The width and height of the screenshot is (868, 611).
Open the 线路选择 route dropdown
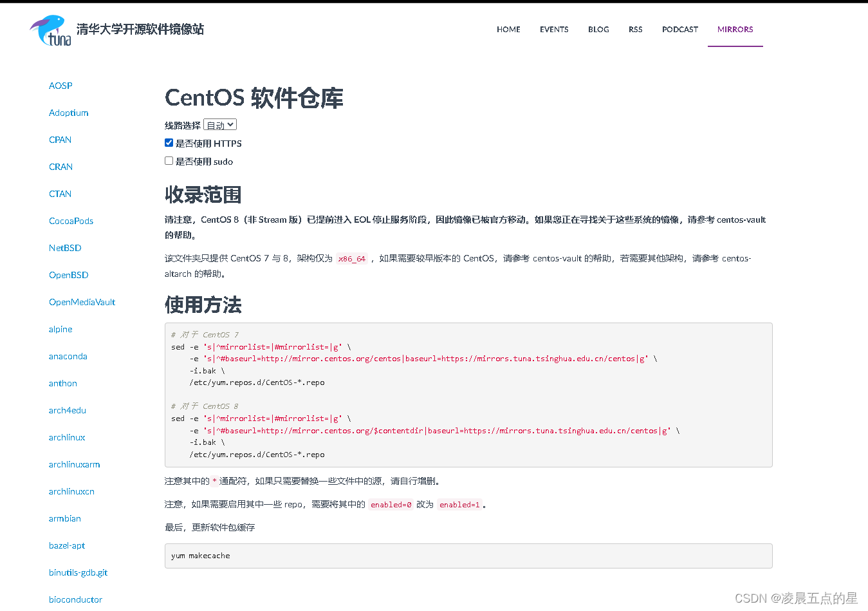(x=219, y=125)
